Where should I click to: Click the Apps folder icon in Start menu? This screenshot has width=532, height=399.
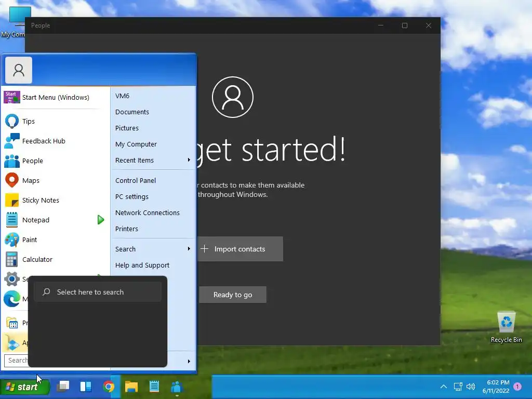pos(12,343)
